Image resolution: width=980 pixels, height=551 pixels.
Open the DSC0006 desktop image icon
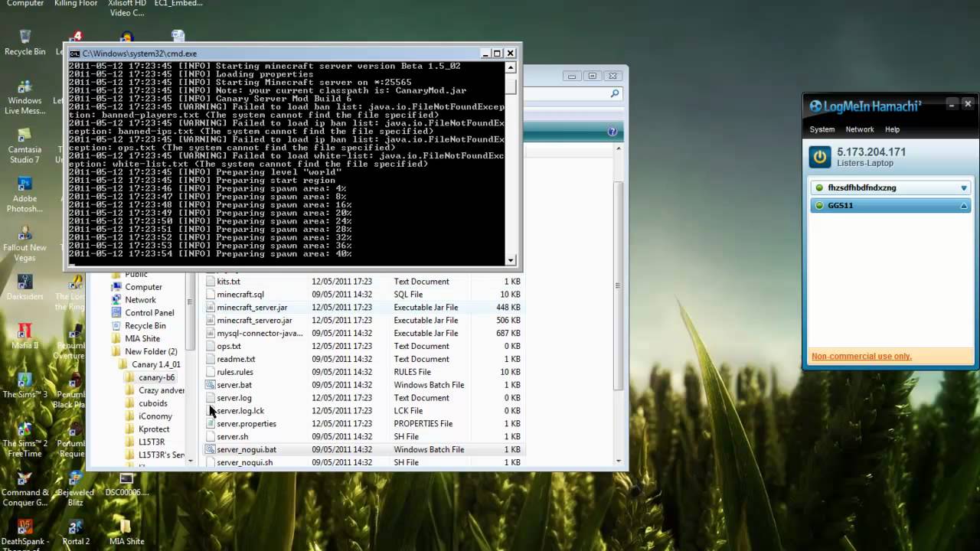126,484
